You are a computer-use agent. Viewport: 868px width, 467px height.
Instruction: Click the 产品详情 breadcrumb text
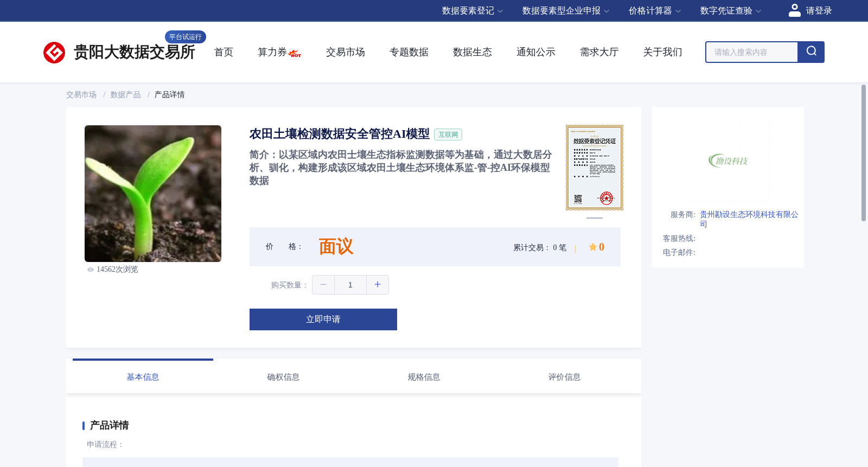170,95
